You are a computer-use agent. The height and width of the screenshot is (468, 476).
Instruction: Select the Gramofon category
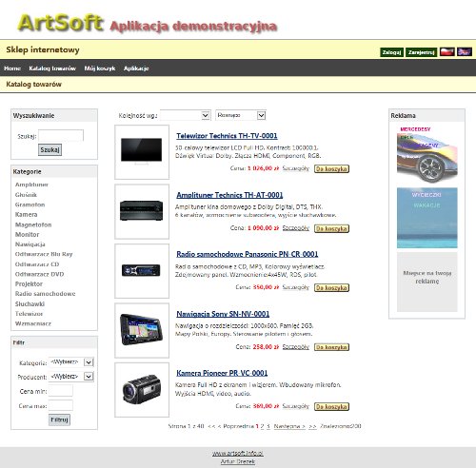pos(30,205)
